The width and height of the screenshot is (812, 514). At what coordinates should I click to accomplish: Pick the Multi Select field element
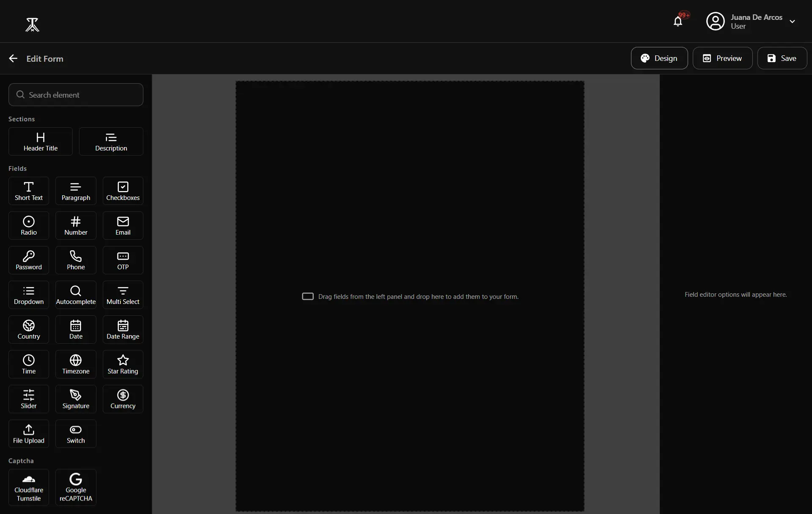tap(123, 295)
